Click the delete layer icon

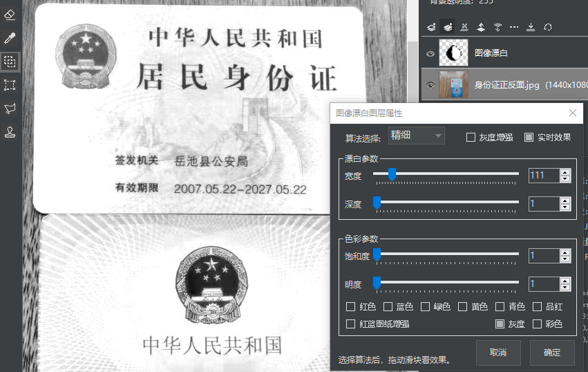pos(464,27)
